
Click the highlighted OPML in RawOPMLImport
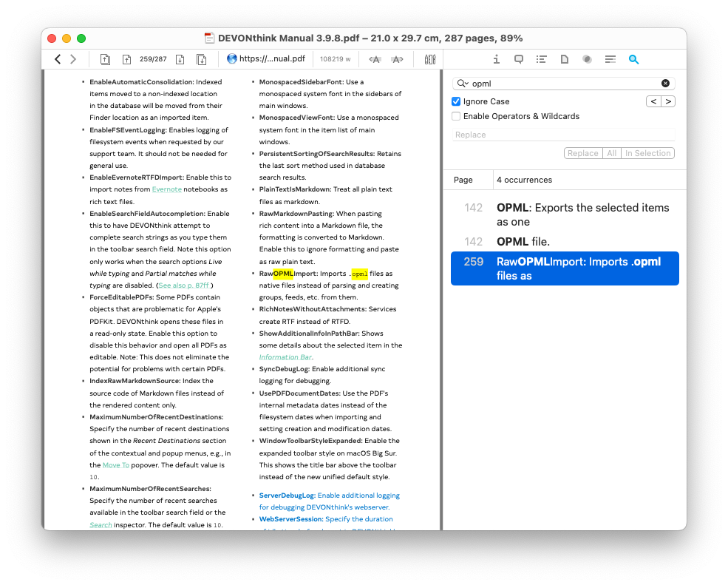click(x=283, y=273)
